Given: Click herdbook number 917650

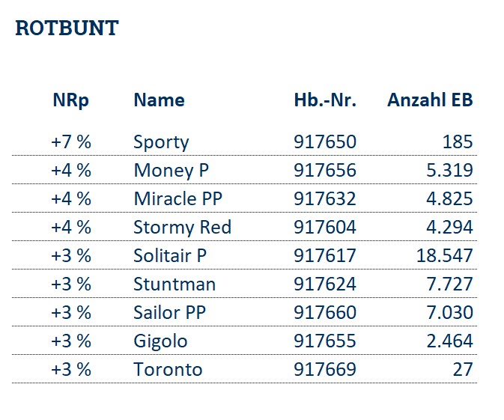Looking at the screenshot, I should (325, 142).
